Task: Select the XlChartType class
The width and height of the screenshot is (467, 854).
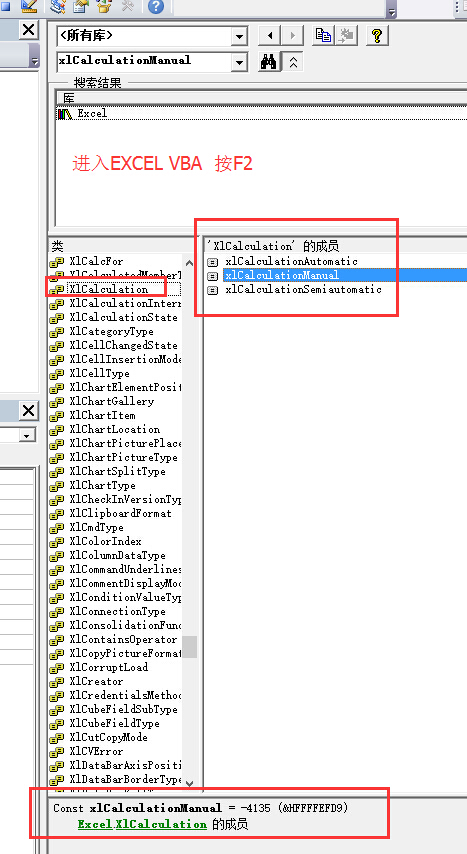Action: [102, 485]
